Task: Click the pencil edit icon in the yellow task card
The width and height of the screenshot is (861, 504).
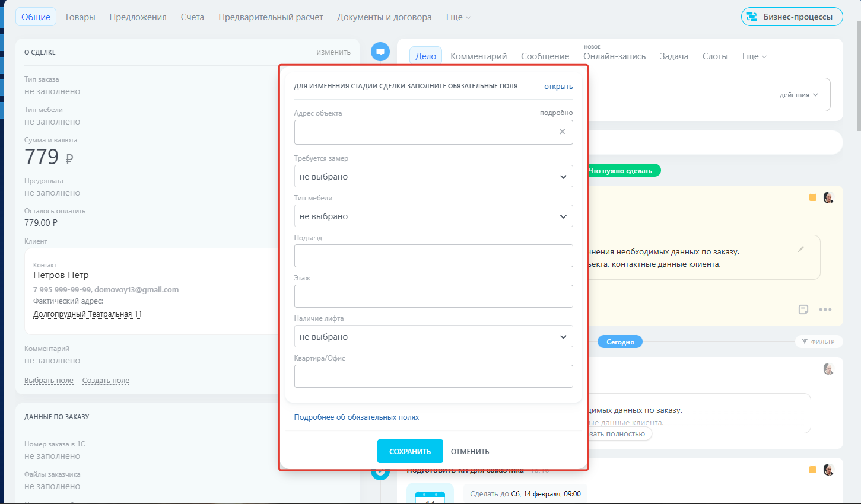Action: (x=801, y=249)
